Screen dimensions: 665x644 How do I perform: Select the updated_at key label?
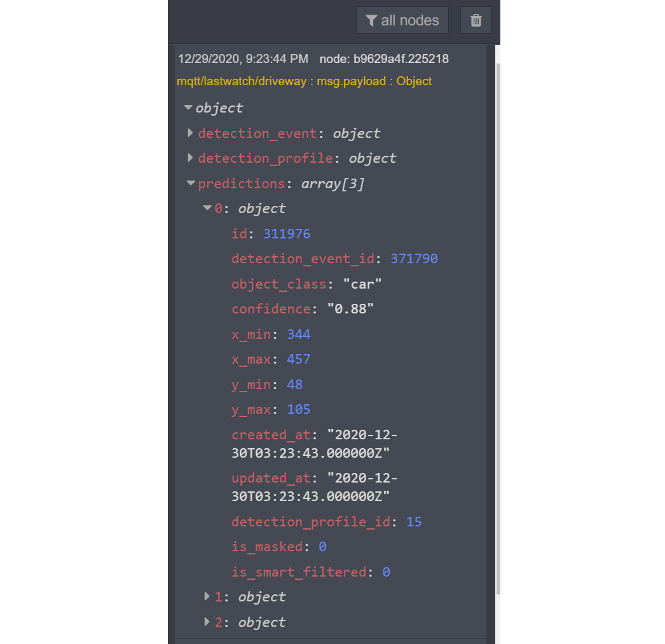click(x=271, y=478)
